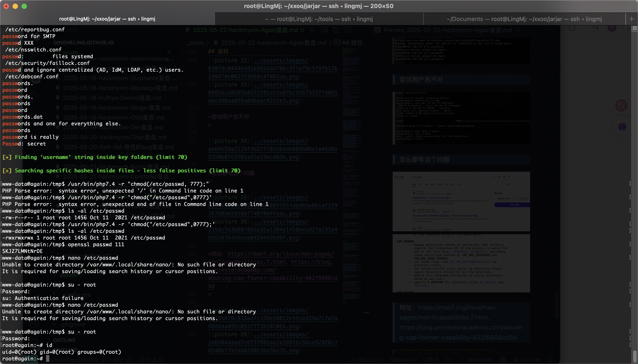The width and height of the screenshot is (638, 364).
Task: Open the ~/Documents ssh tab
Action: [x=524, y=19]
